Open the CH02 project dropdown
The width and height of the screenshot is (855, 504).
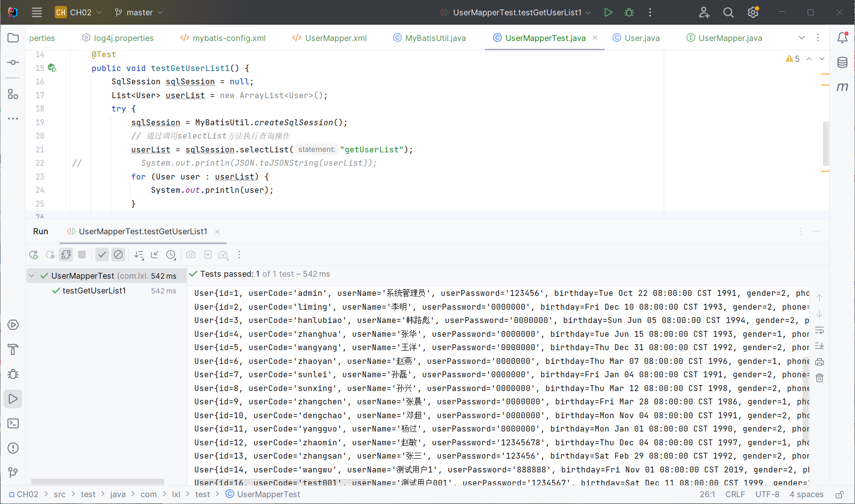click(78, 12)
